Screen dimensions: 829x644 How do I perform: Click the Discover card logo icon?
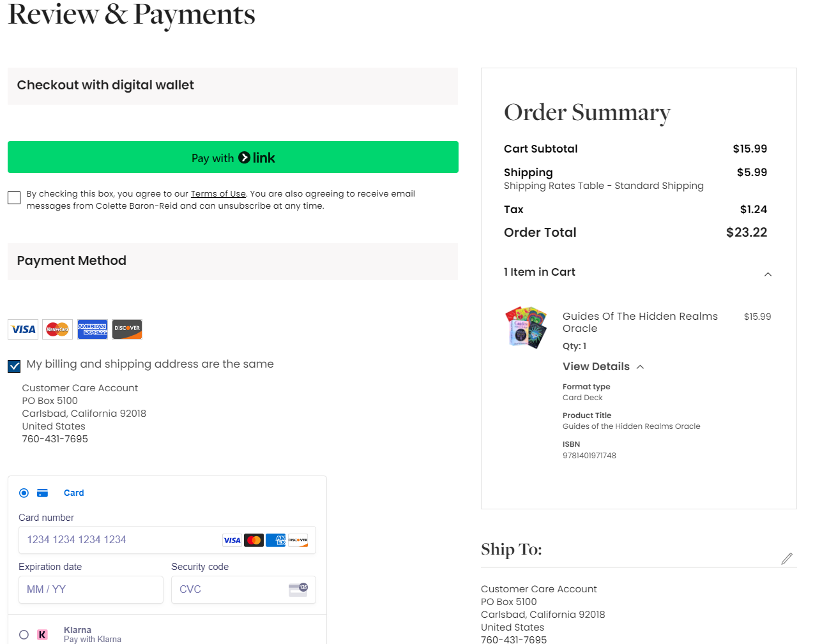point(127,329)
